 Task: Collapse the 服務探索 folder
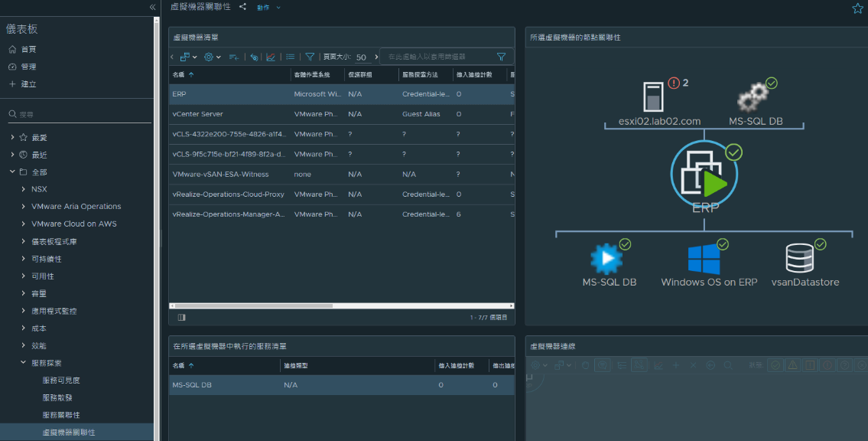(23, 363)
